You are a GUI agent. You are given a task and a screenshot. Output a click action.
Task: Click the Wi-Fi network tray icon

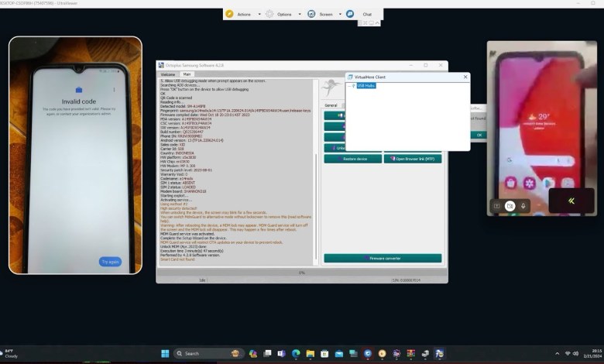[568, 353]
